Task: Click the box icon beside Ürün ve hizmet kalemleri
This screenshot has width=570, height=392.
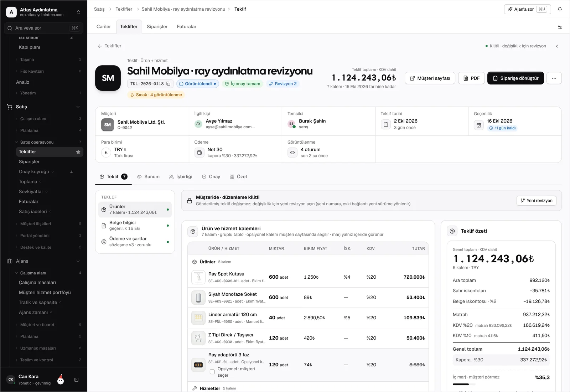Action: (x=193, y=231)
